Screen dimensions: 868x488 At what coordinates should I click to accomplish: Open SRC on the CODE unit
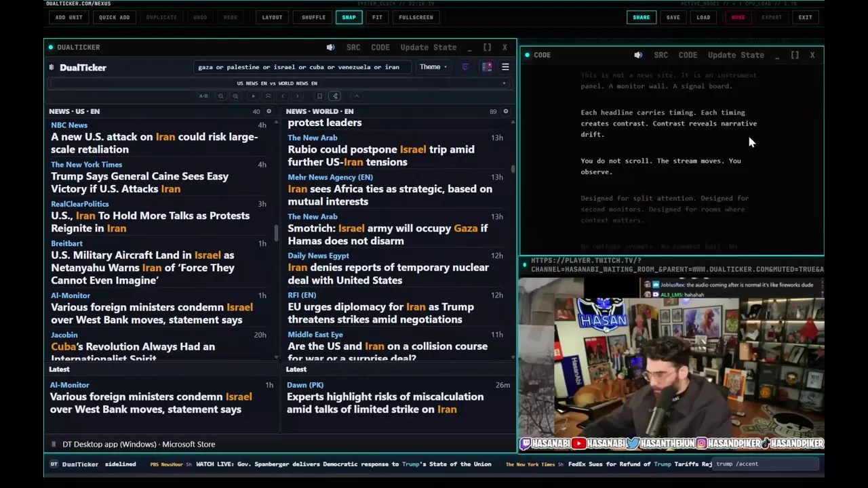click(661, 55)
